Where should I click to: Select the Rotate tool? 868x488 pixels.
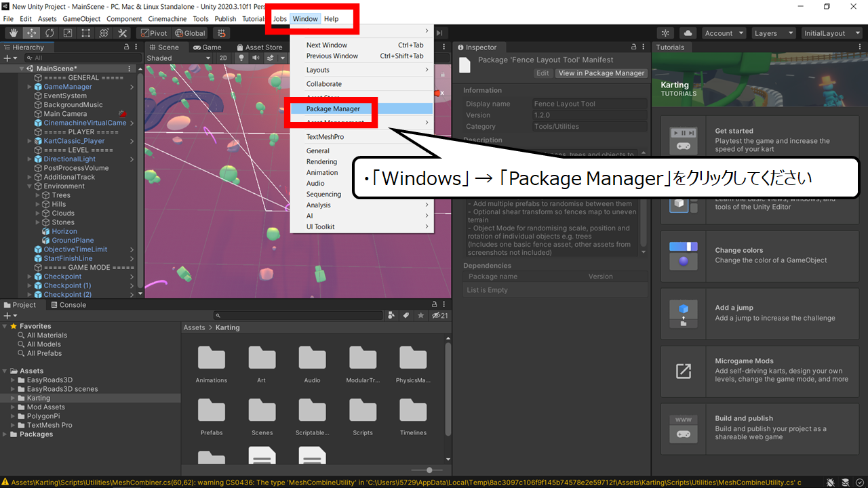coord(50,33)
